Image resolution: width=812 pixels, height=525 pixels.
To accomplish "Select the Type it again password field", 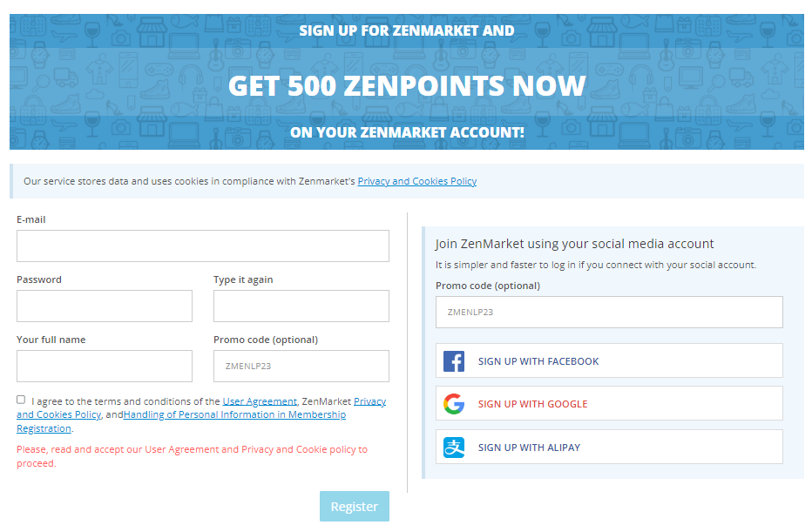I will pyautogui.click(x=301, y=306).
